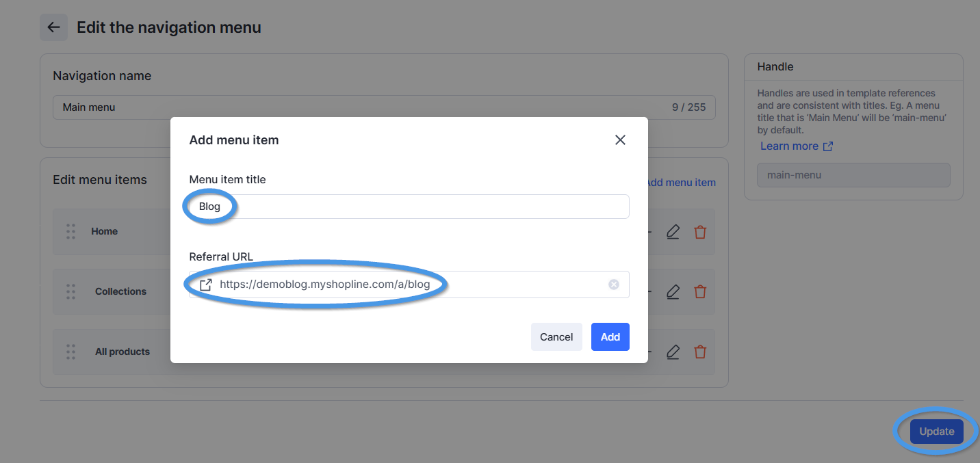The height and width of the screenshot is (463, 980).
Task: Cancel adding the menu item
Action: pos(556,336)
